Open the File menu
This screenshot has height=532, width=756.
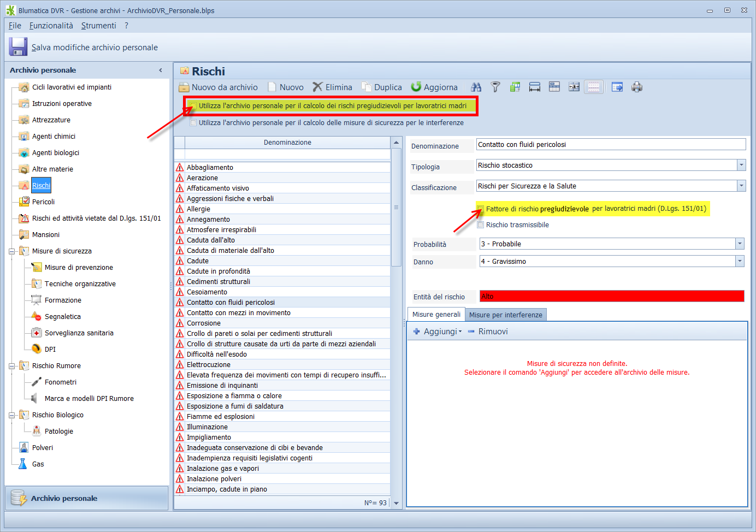pos(15,26)
